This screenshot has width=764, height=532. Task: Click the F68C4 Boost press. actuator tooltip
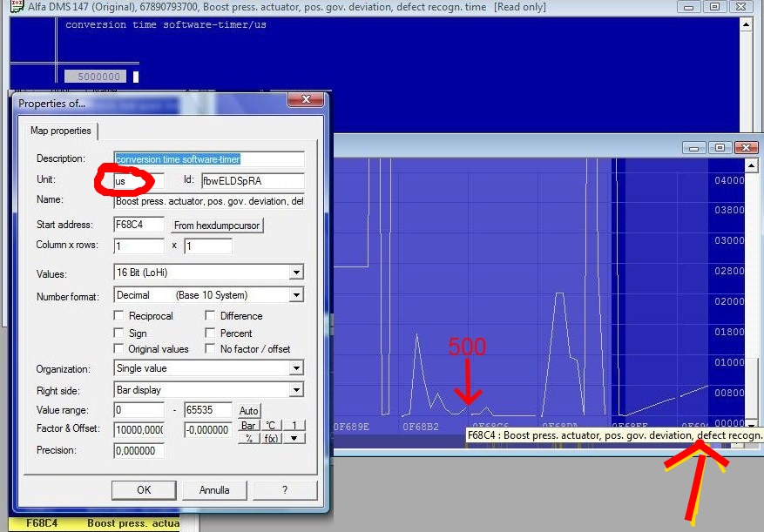point(614,435)
